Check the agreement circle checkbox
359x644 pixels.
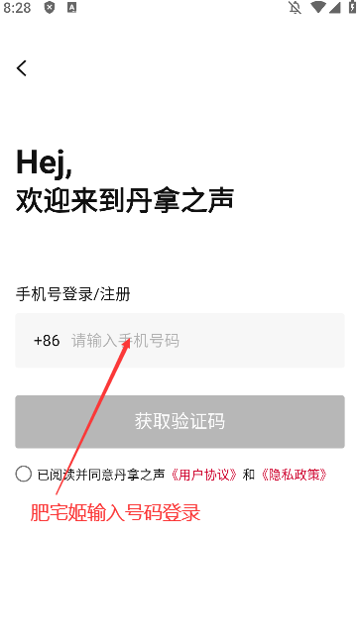[x=24, y=474]
